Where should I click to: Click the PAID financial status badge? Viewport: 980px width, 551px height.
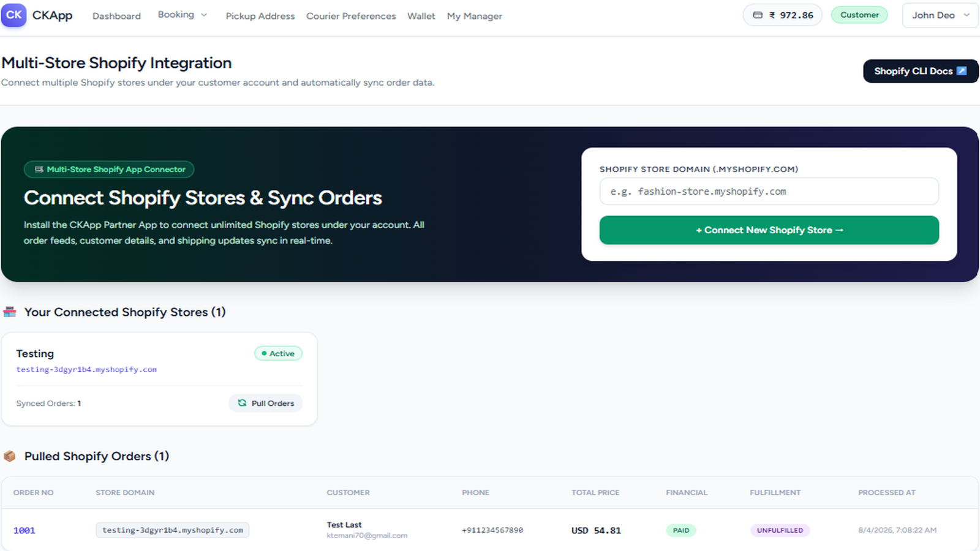[x=681, y=530]
